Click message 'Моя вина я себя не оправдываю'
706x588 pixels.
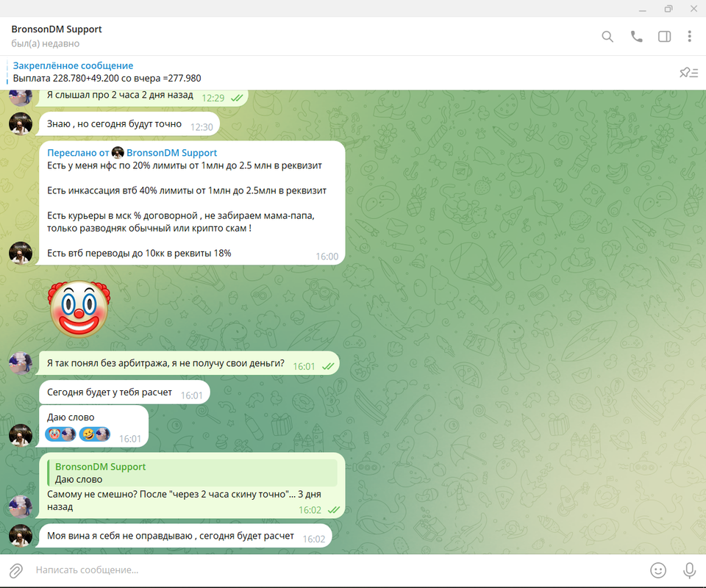pos(185,536)
